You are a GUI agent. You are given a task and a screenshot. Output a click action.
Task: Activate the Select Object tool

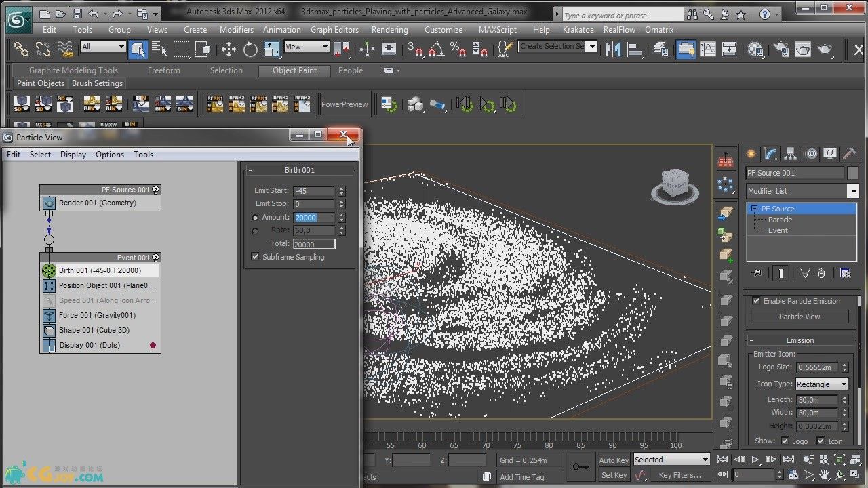tap(138, 49)
